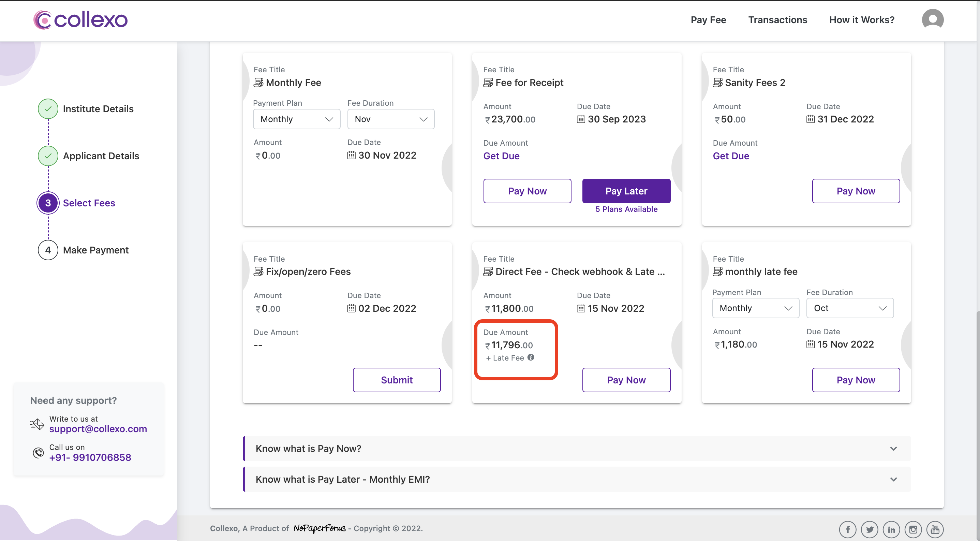The image size is (980, 541).
Task: Click the +91- 9910706858 phone link
Action: [90, 458]
